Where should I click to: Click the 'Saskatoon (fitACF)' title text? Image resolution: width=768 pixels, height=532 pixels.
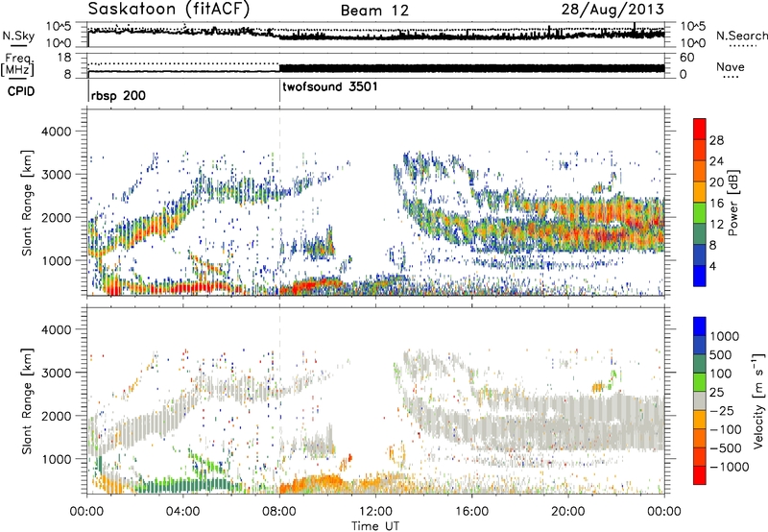click(169, 9)
